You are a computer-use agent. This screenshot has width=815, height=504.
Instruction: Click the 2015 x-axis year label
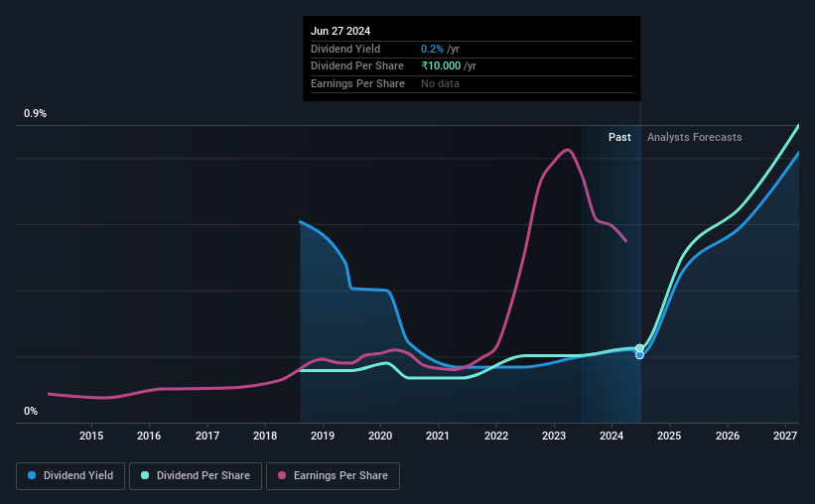click(x=91, y=436)
